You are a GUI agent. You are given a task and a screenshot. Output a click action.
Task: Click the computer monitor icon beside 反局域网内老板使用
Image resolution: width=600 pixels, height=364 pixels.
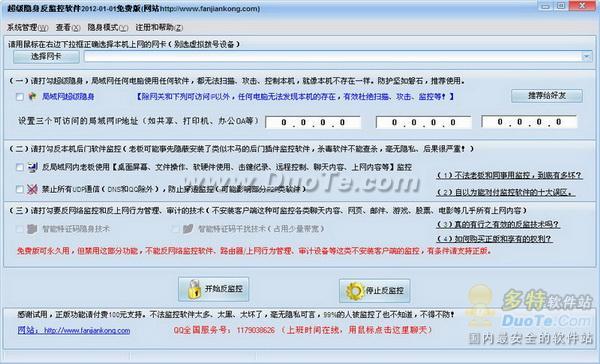click(x=33, y=167)
